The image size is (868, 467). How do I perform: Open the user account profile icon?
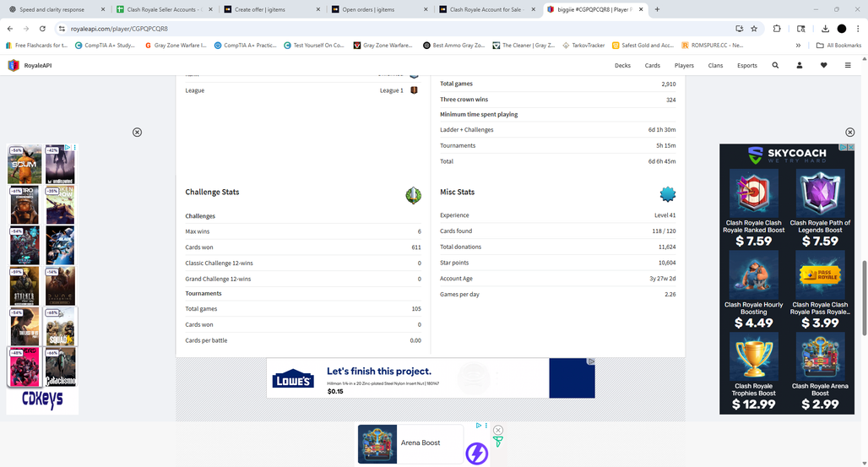[800, 65]
